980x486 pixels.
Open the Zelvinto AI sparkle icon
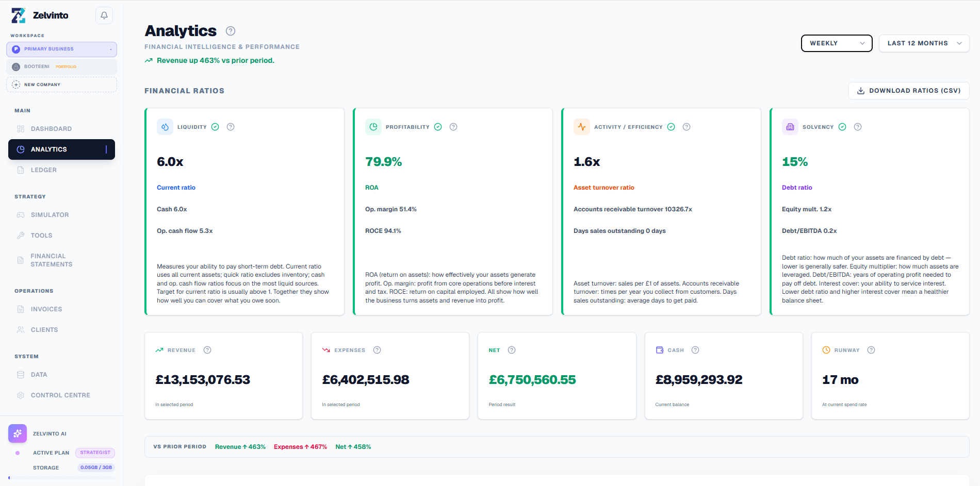[18, 433]
